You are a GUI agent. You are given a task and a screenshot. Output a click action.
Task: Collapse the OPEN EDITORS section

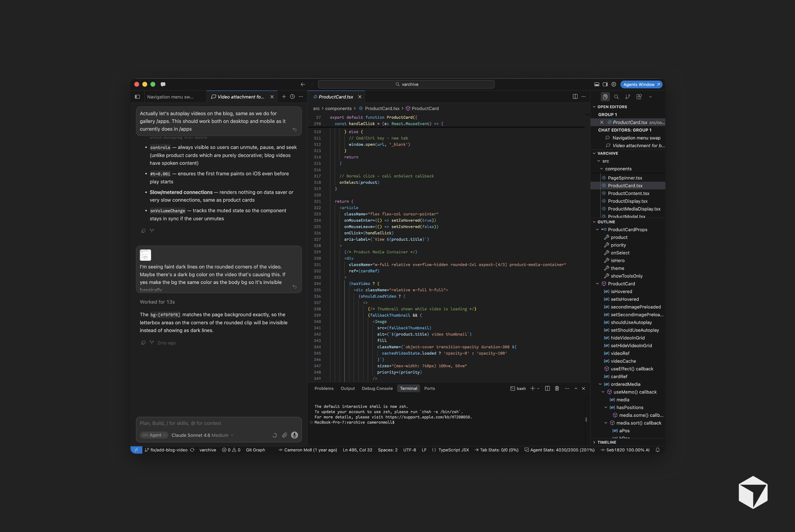pos(594,107)
